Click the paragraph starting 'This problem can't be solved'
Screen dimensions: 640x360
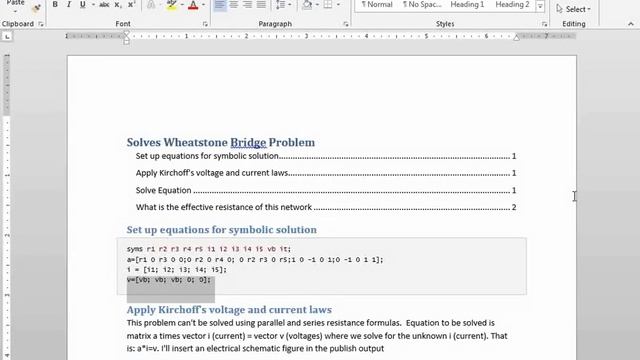(317, 336)
